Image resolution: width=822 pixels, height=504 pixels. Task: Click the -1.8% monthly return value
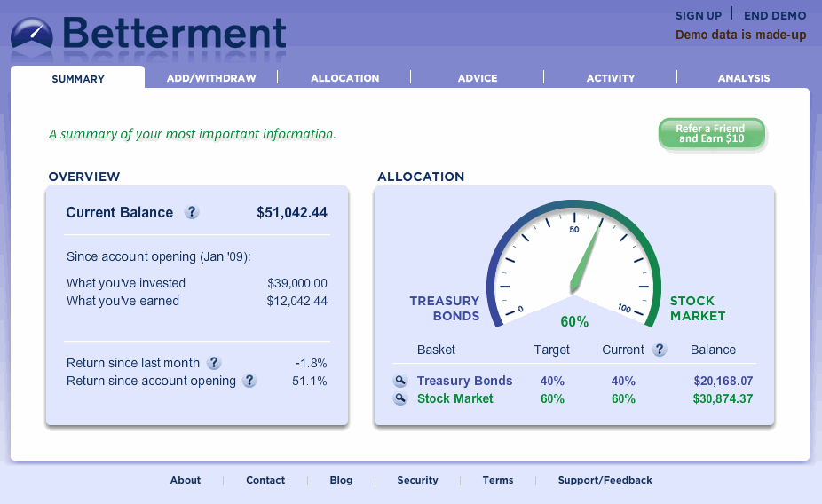coord(311,363)
